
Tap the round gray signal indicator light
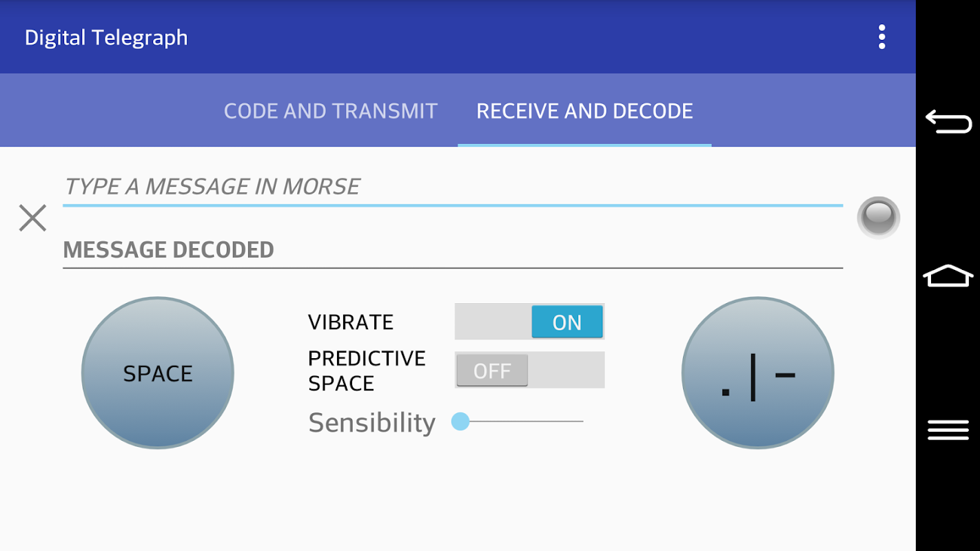(878, 217)
